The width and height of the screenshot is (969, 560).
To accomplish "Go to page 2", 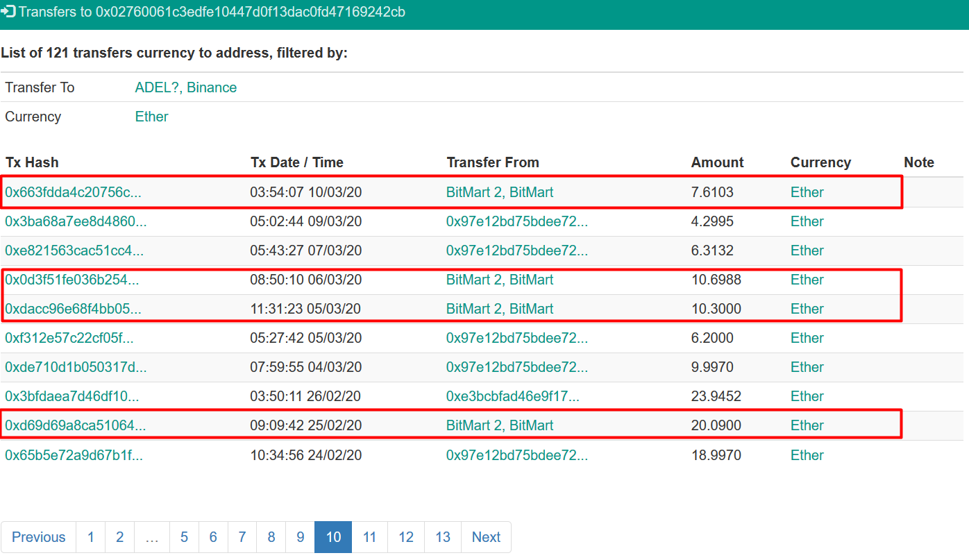I will [x=120, y=537].
